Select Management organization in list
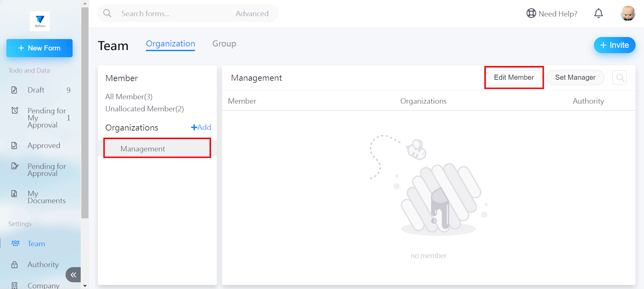Viewport: 644px width, 289px height. 143,149
